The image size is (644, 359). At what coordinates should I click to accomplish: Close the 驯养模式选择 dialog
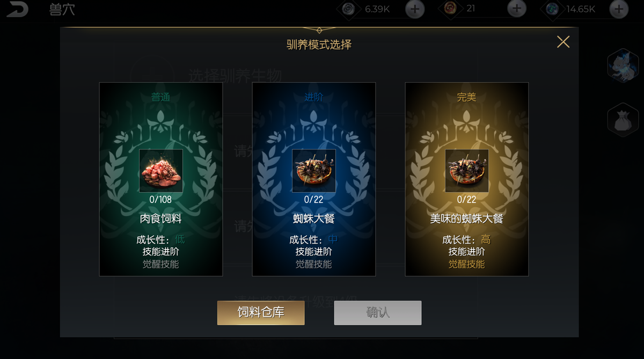(x=563, y=42)
